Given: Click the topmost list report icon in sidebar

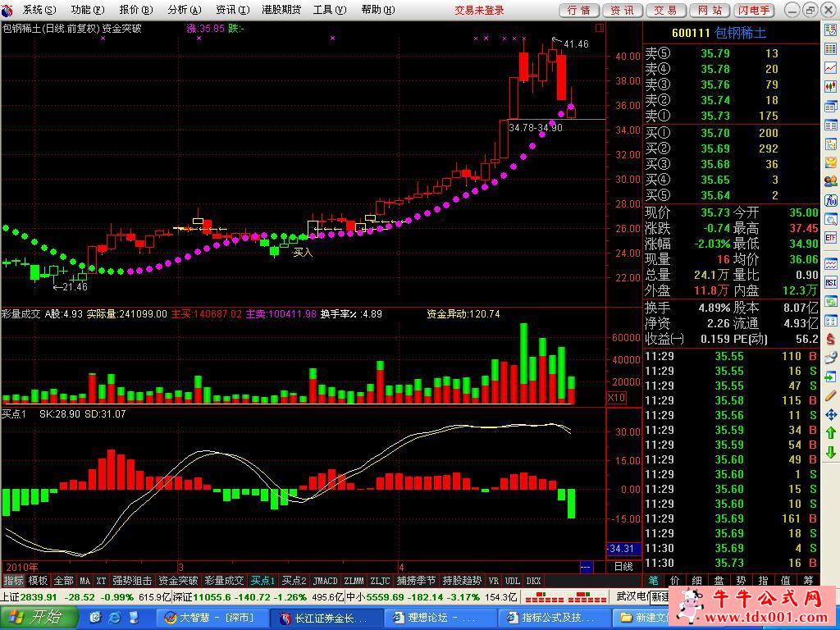Looking at the screenshot, I should (x=830, y=30).
